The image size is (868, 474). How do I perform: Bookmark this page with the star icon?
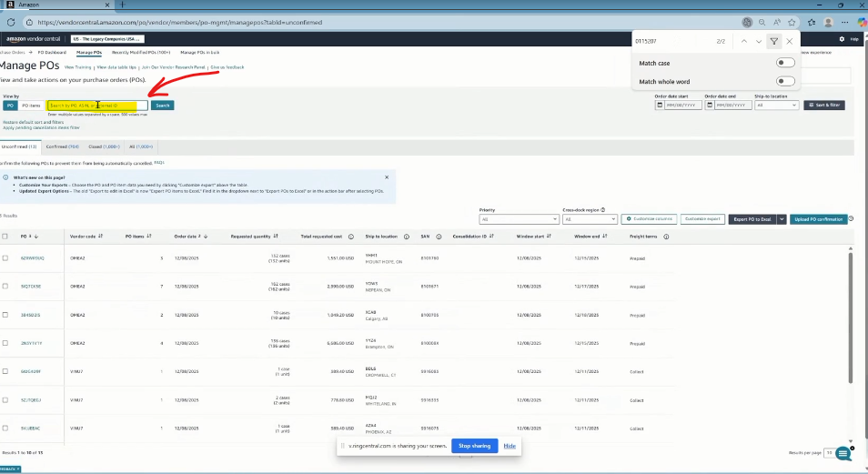[x=792, y=22]
